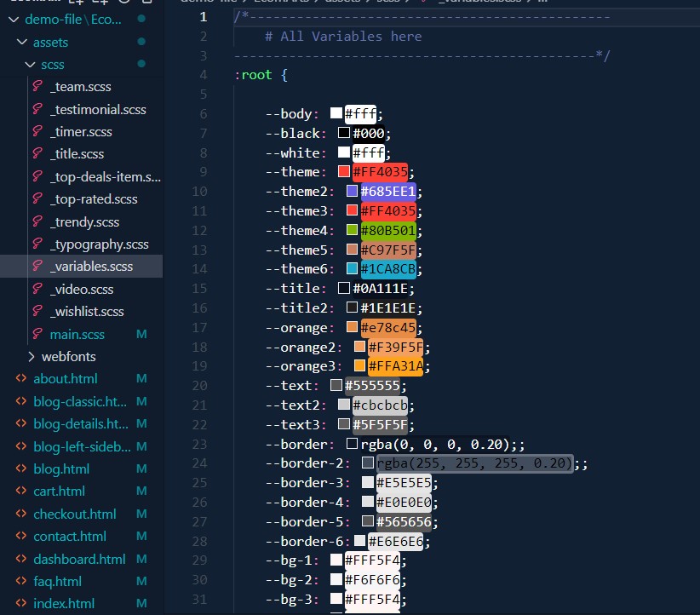
Task: Expand the webfonts folder
Action: (x=32, y=357)
